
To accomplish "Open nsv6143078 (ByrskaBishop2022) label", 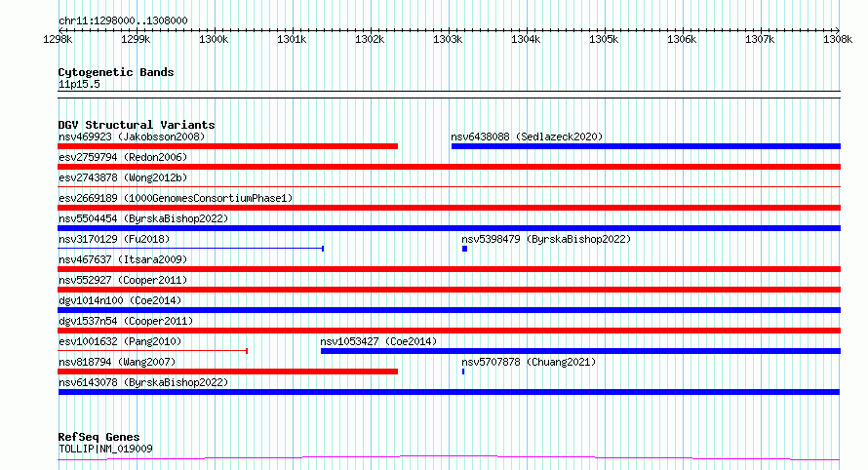I will coord(143,382).
